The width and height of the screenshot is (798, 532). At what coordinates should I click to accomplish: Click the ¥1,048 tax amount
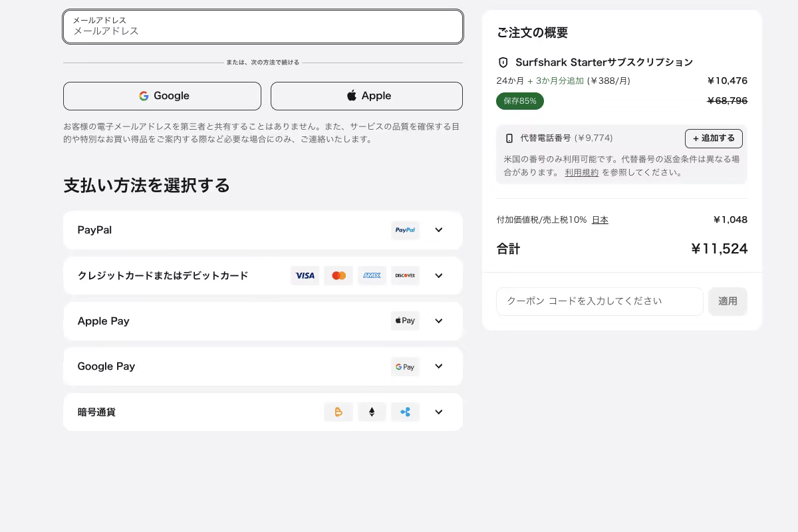pyautogui.click(x=730, y=219)
